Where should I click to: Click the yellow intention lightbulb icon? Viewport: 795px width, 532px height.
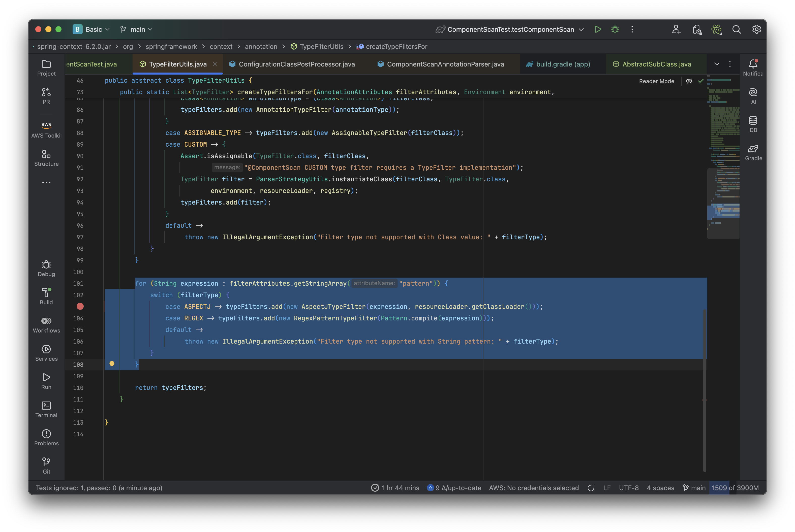[112, 364]
